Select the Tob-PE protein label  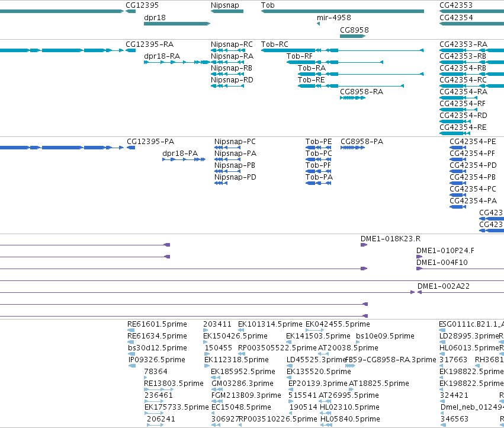tap(319, 142)
